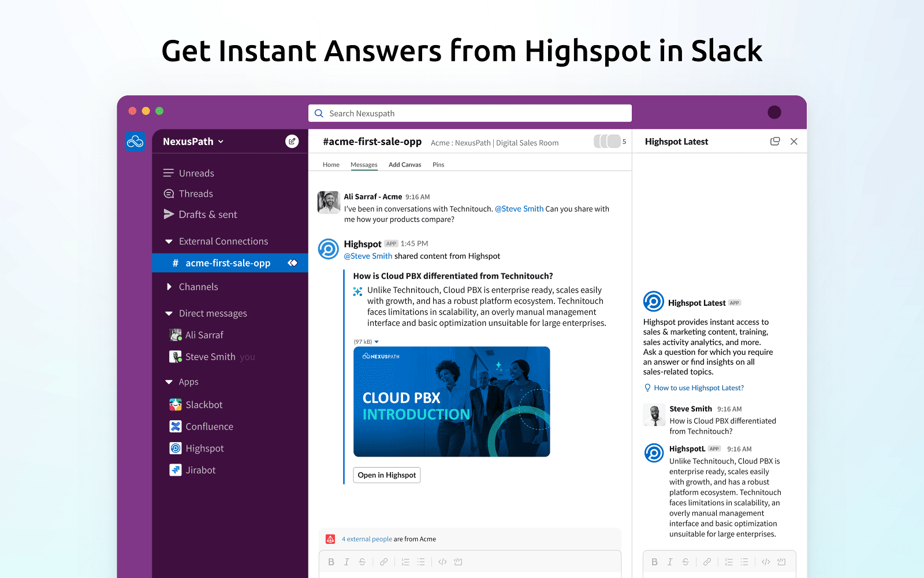924x578 pixels.
Task: Open the Confluence app
Action: 209,427
